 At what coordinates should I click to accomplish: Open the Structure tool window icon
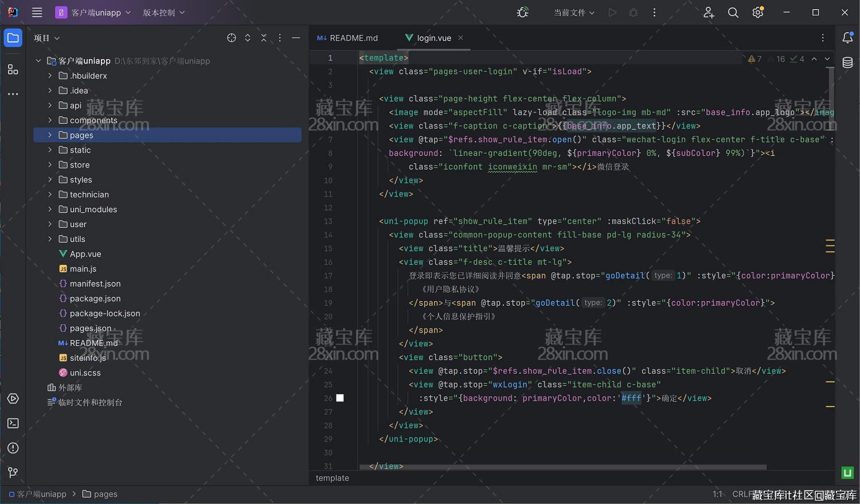[13, 69]
